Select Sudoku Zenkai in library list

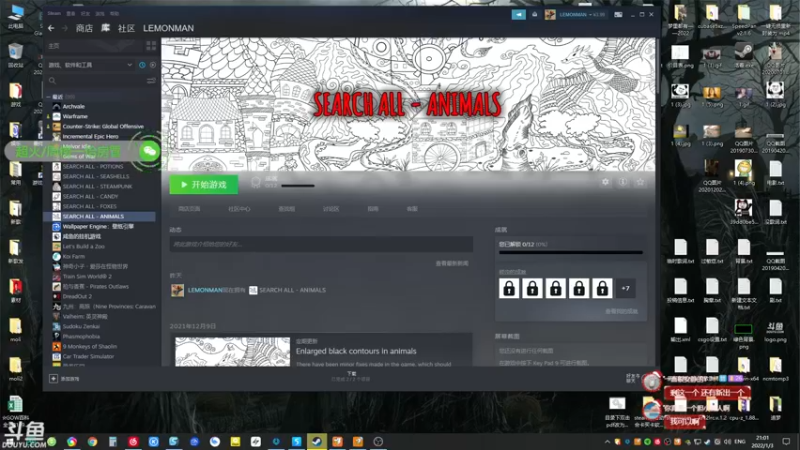(81, 326)
